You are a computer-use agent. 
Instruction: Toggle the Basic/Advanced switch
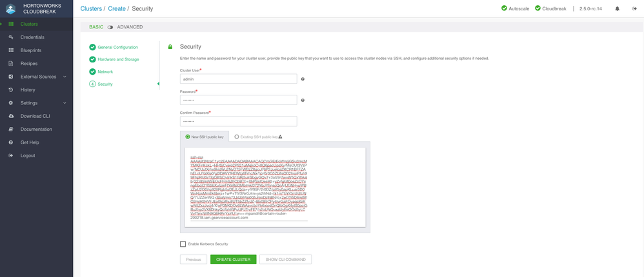(x=110, y=27)
